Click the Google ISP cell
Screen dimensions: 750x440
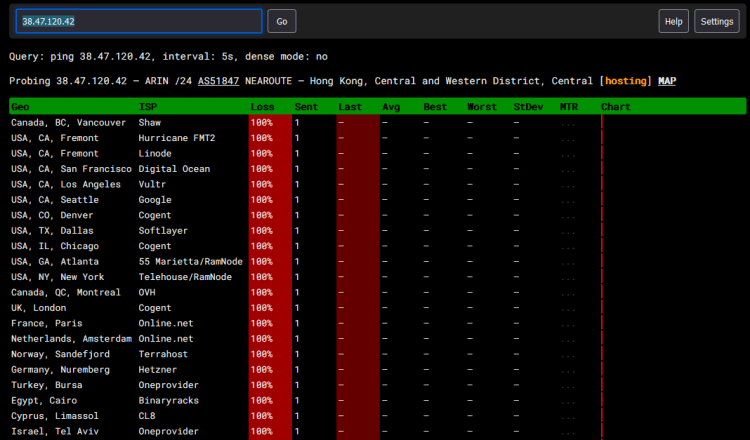point(155,199)
